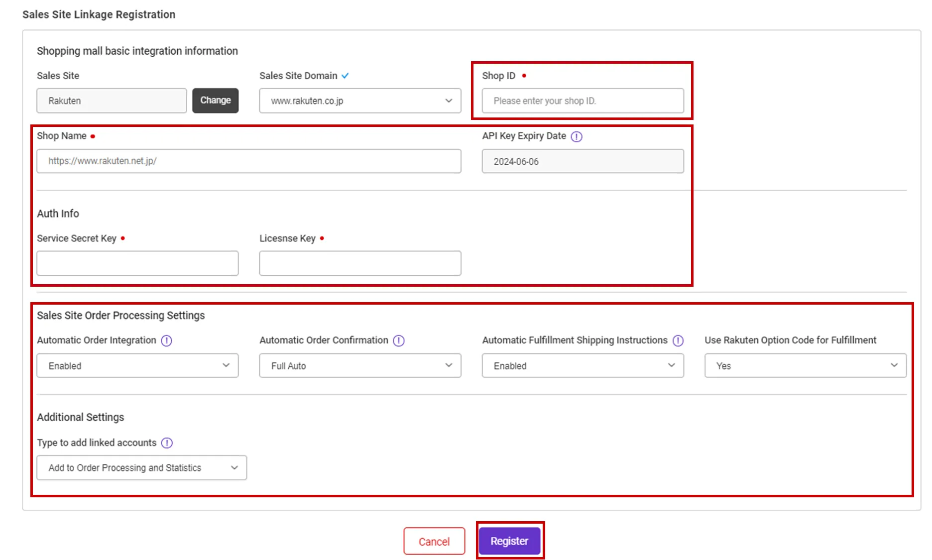Expand Automatic Fulfillment Shipping Instructions dropdown
The height and width of the screenshot is (560, 932).
582,366
